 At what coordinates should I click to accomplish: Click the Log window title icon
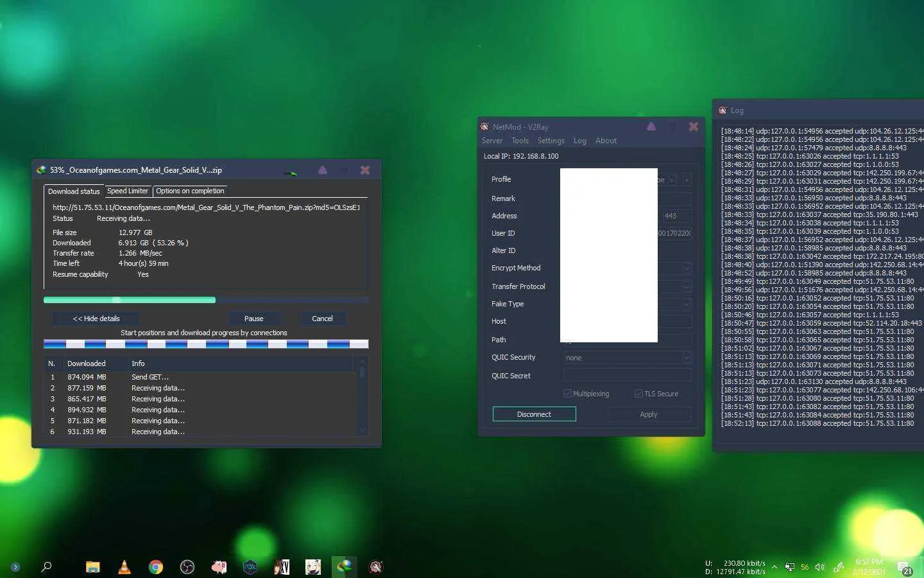click(723, 110)
